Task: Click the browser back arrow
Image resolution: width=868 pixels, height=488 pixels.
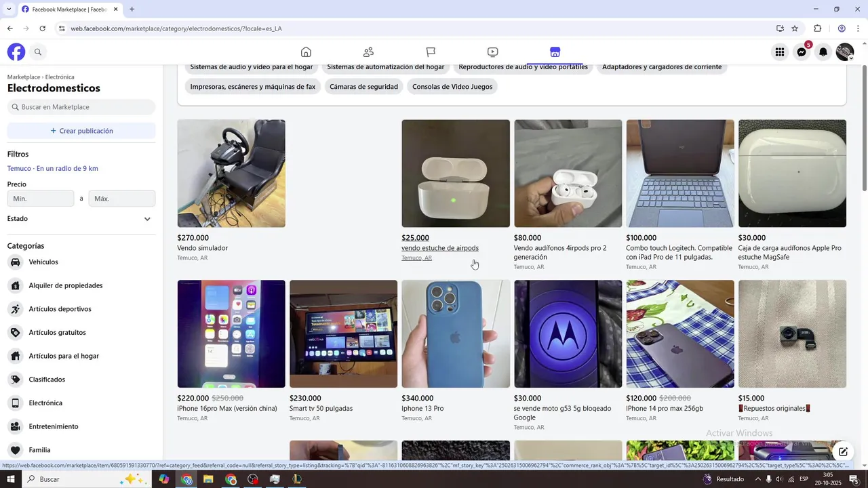Action: (9, 28)
